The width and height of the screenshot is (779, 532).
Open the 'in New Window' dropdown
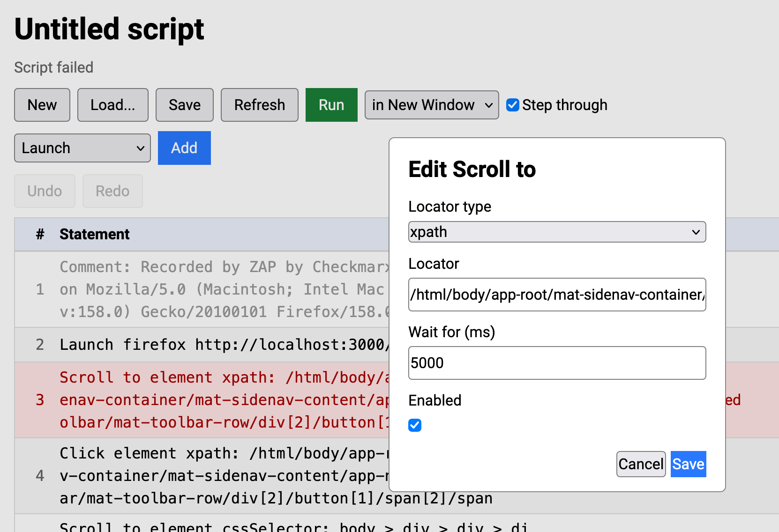click(432, 105)
